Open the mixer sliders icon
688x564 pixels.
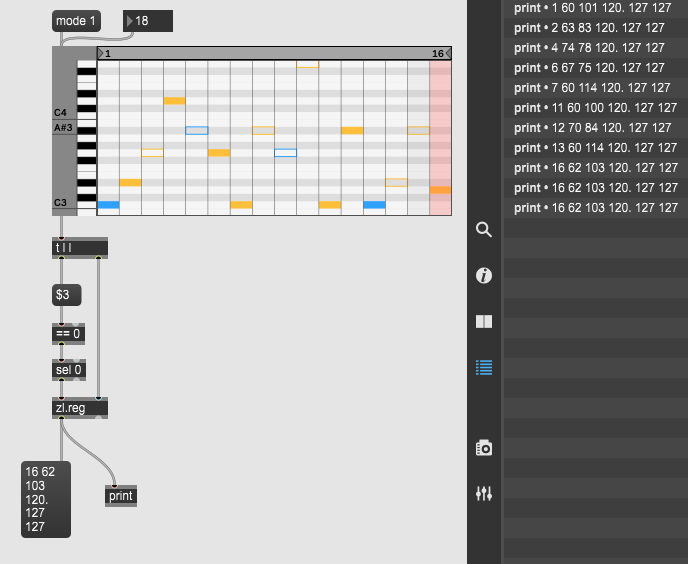point(484,493)
